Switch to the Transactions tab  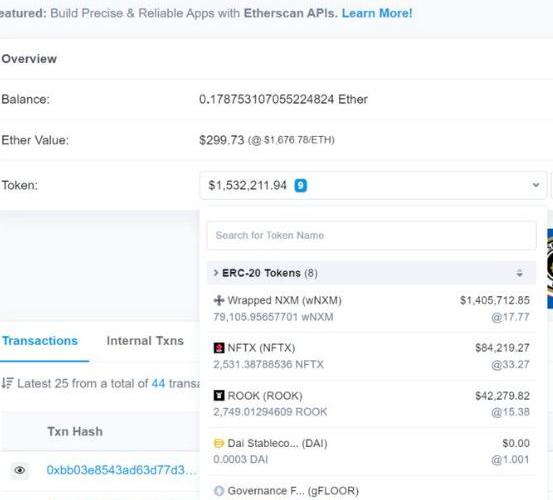40,341
